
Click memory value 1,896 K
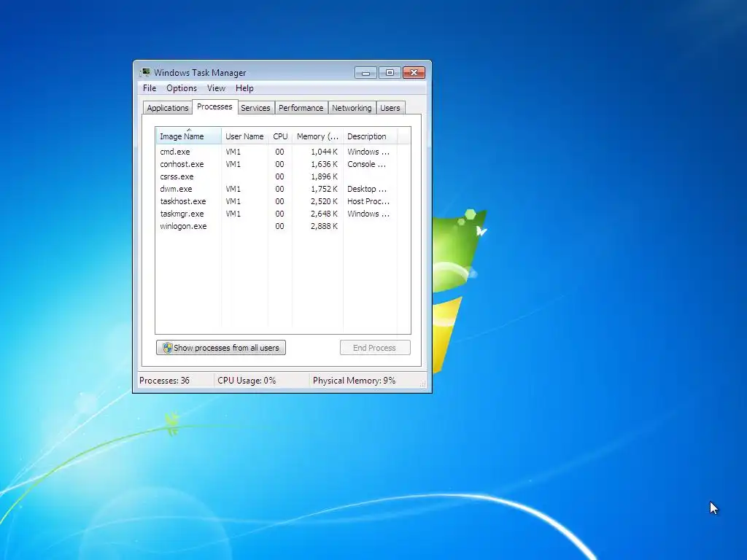tap(324, 176)
